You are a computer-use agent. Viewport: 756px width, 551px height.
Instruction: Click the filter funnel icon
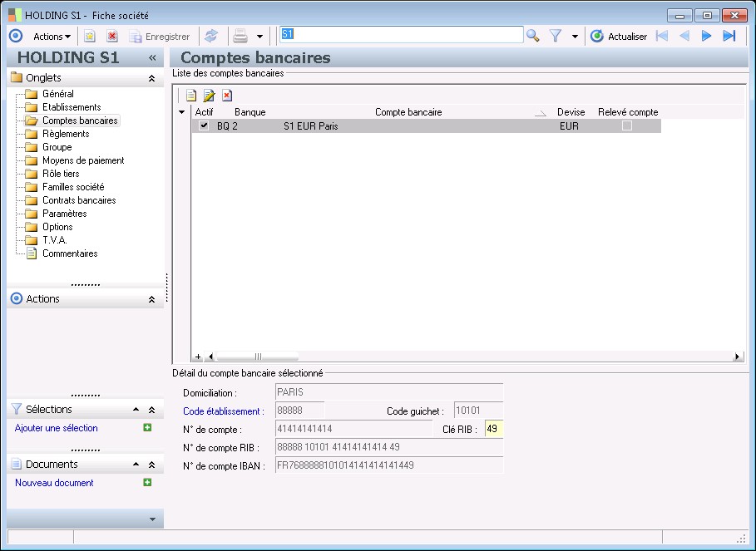pos(556,36)
